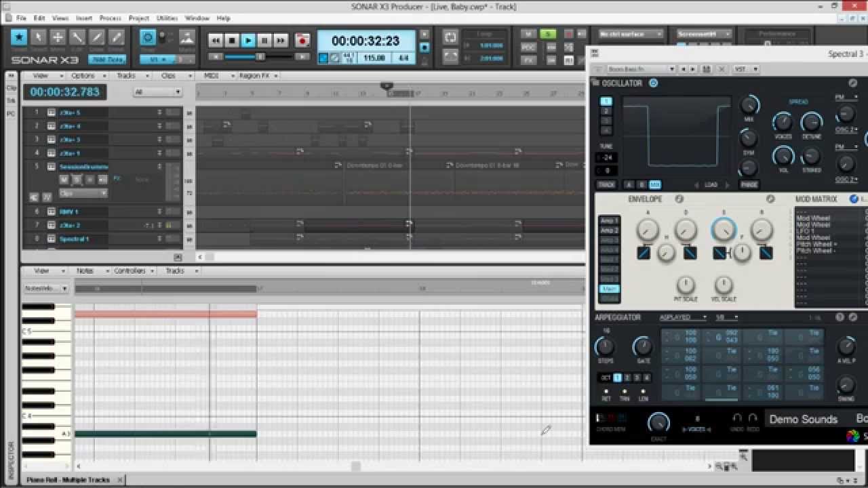Click the PHASE button in oscillator
This screenshot has height=488, width=868.
click(749, 184)
